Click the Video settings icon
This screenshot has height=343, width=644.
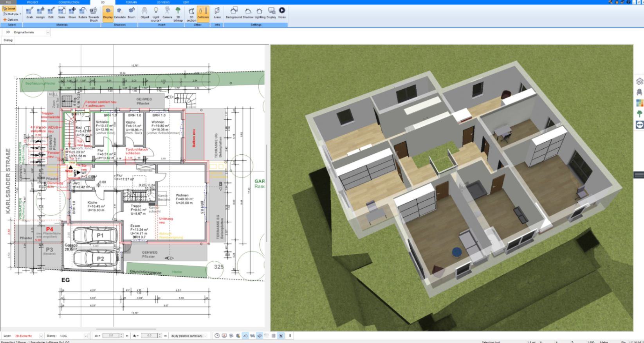(282, 13)
